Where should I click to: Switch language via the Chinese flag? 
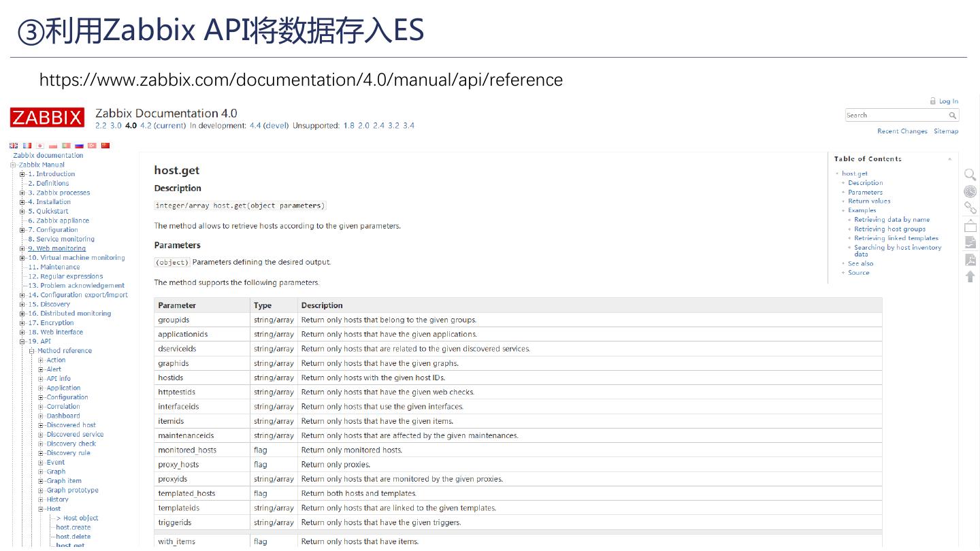[x=105, y=146]
